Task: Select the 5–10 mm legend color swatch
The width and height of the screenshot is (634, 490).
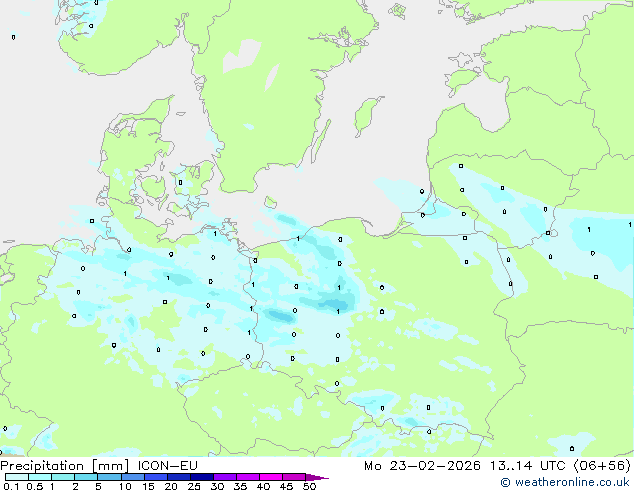Action: point(110,477)
